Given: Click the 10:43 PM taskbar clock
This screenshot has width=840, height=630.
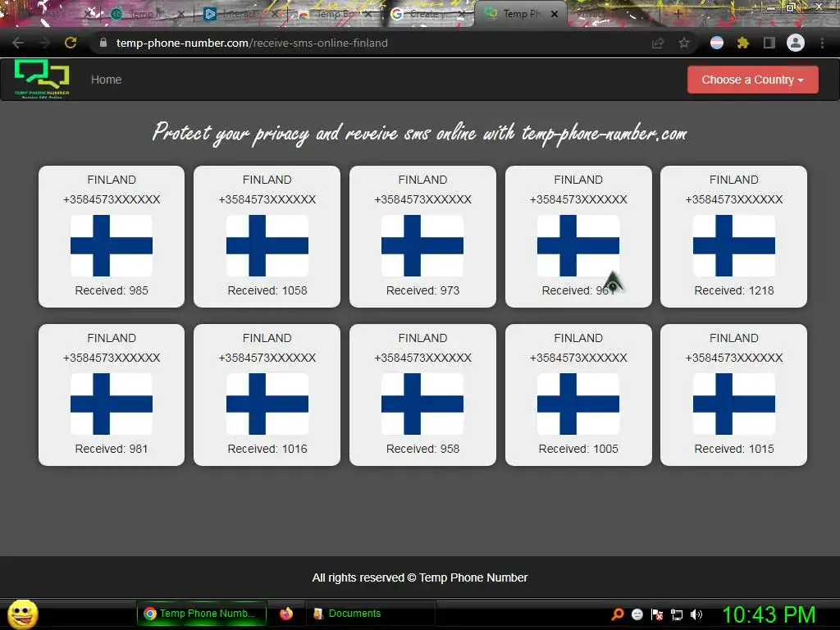Looking at the screenshot, I should pos(769,614).
